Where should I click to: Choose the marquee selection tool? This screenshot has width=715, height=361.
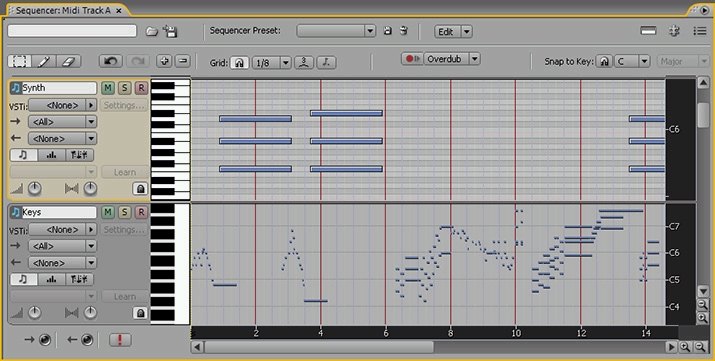coord(20,61)
